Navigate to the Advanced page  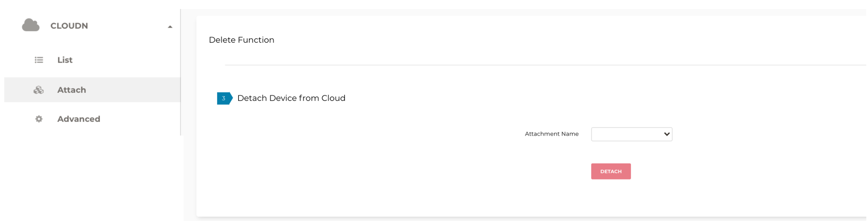coord(79,119)
